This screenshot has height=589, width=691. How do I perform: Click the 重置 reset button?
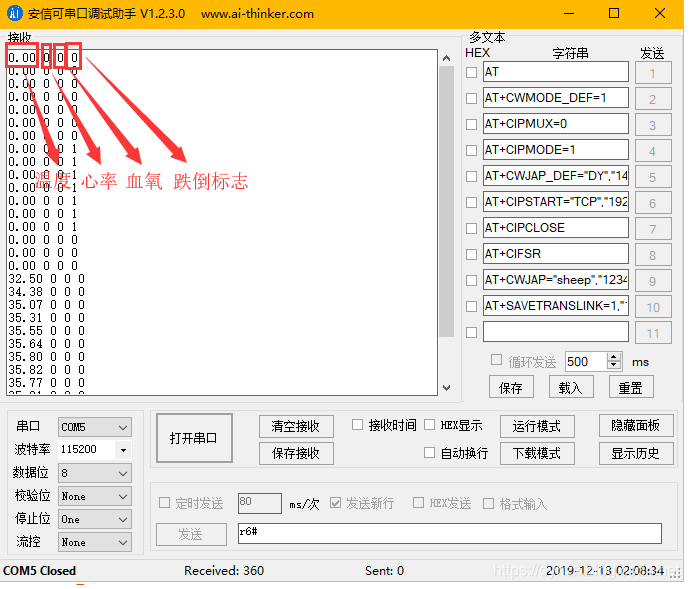[x=631, y=387]
